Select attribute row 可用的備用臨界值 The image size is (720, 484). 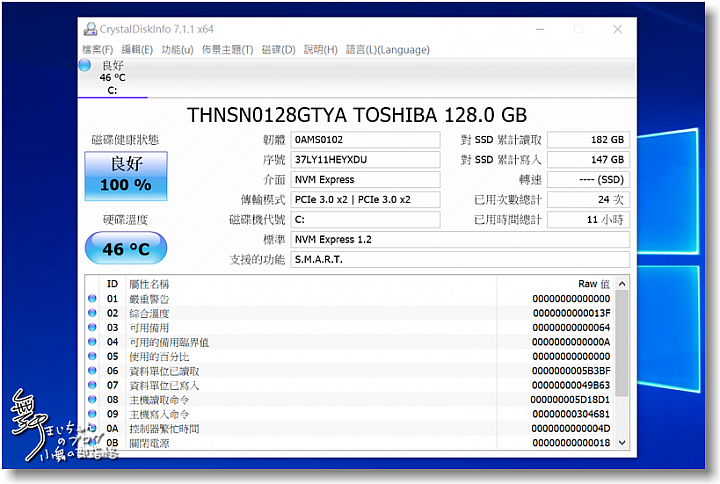coord(349,342)
